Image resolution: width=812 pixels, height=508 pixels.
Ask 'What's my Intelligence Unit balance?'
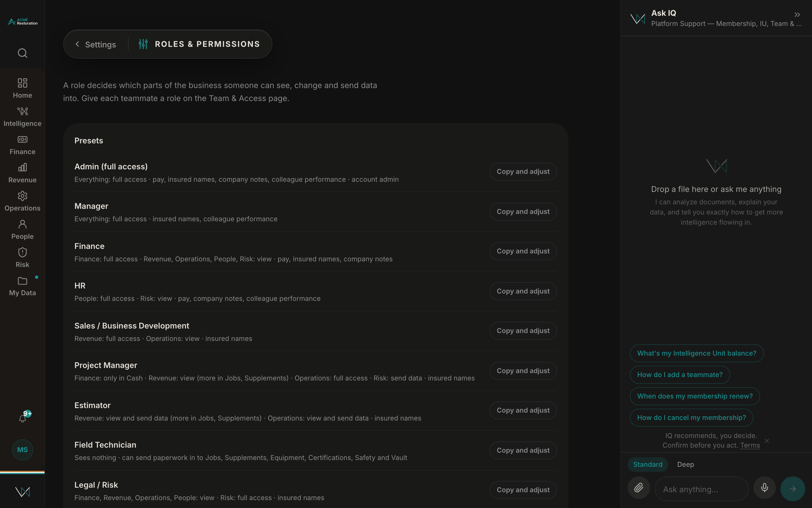(x=697, y=353)
